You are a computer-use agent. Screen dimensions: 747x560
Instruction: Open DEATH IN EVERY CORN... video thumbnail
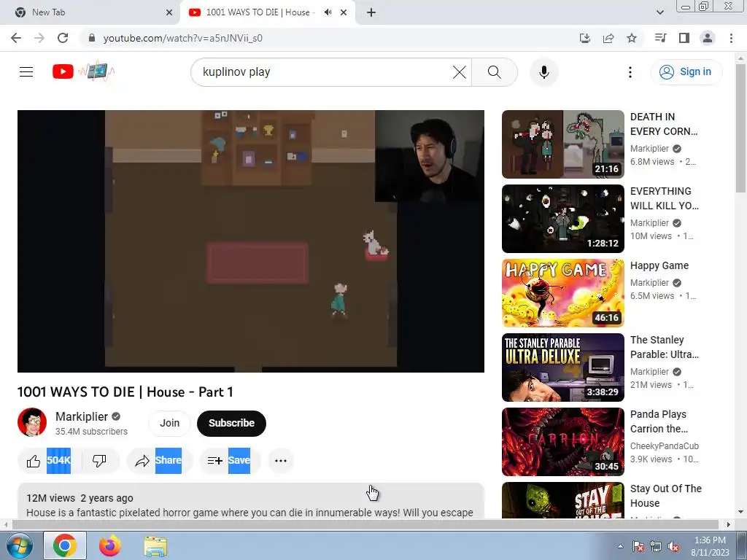tap(562, 144)
